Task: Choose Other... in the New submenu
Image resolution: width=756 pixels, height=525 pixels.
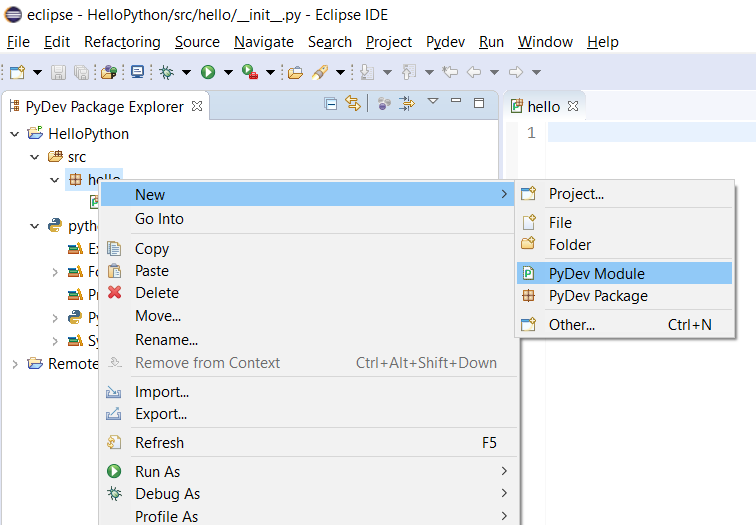Action: [x=625, y=324]
